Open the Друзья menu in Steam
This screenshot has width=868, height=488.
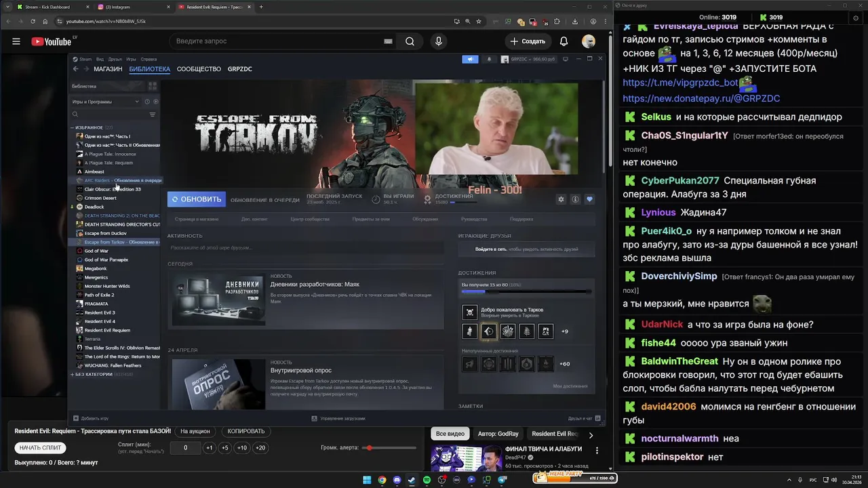[115, 60]
